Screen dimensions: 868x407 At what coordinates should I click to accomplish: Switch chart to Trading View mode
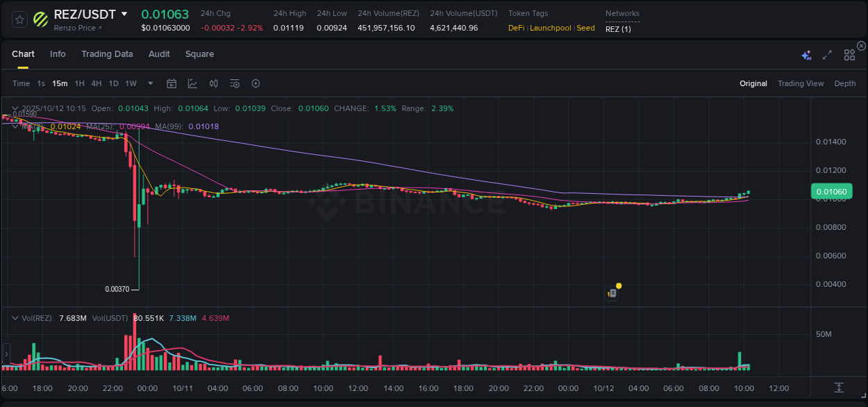801,83
